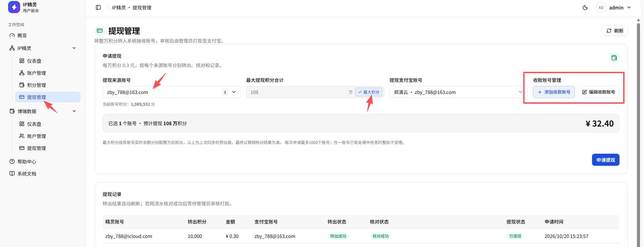Click the 最大积分 button

[x=369, y=92]
